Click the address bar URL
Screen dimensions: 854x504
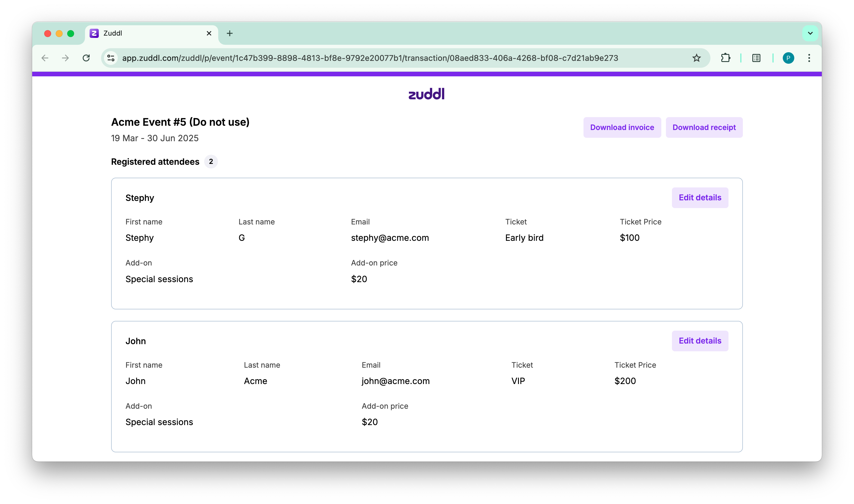(370, 58)
